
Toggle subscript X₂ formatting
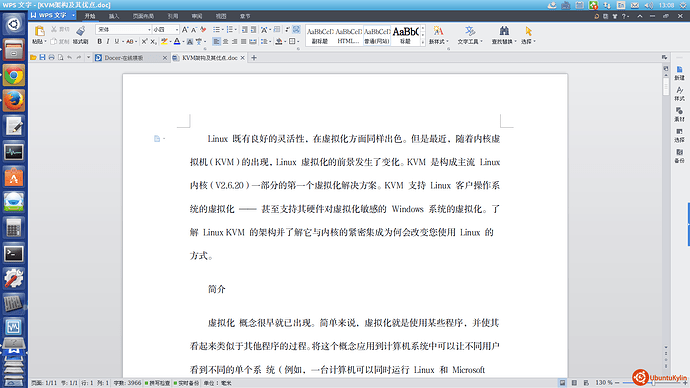click(153, 41)
